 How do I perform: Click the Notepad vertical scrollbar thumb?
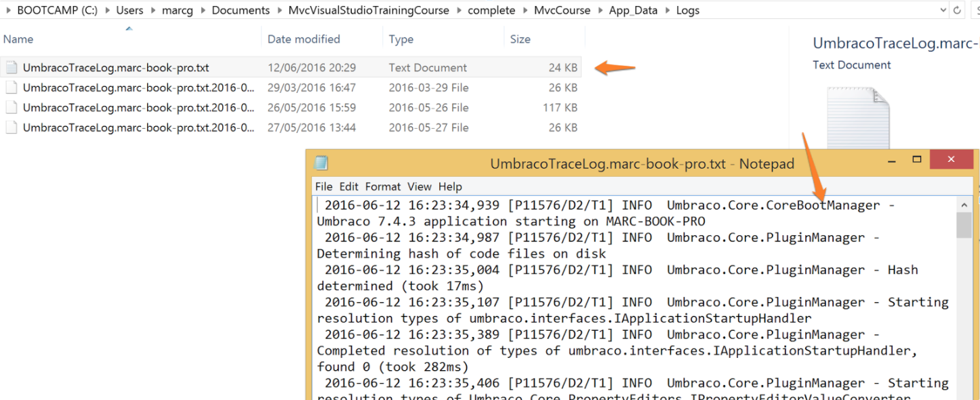pyautogui.click(x=964, y=225)
